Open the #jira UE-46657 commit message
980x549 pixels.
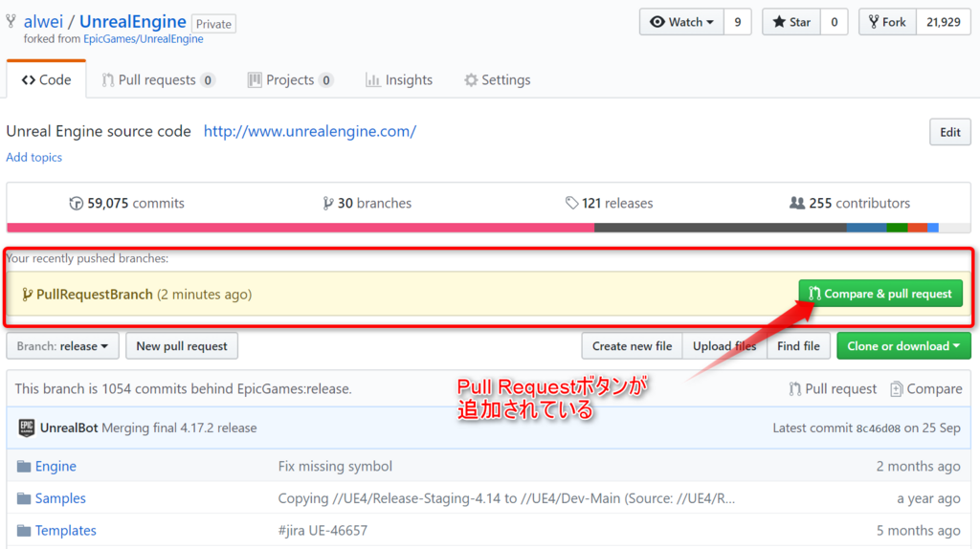[x=323, y=530]
